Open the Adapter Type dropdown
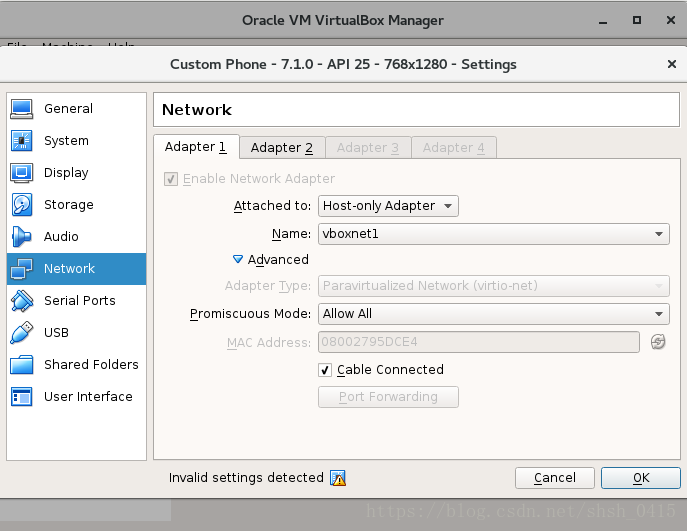This screenshot has width=687, height=531. 494,286
